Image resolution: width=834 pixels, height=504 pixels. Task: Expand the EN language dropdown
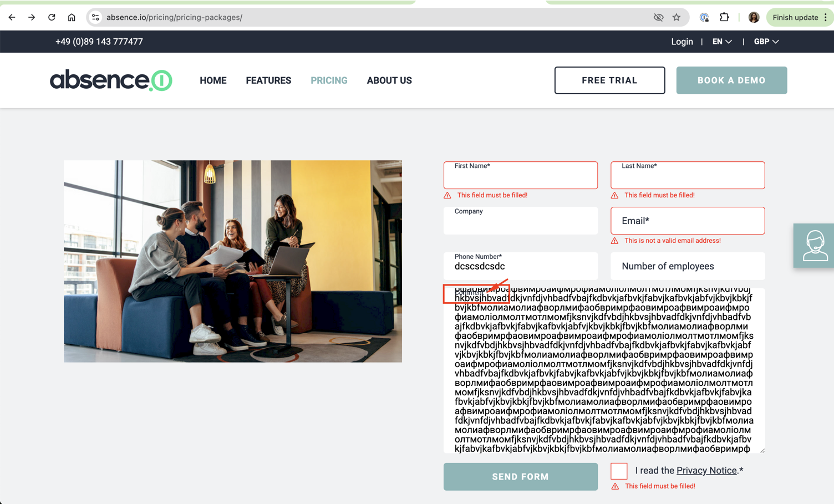[x=722, y=42]
